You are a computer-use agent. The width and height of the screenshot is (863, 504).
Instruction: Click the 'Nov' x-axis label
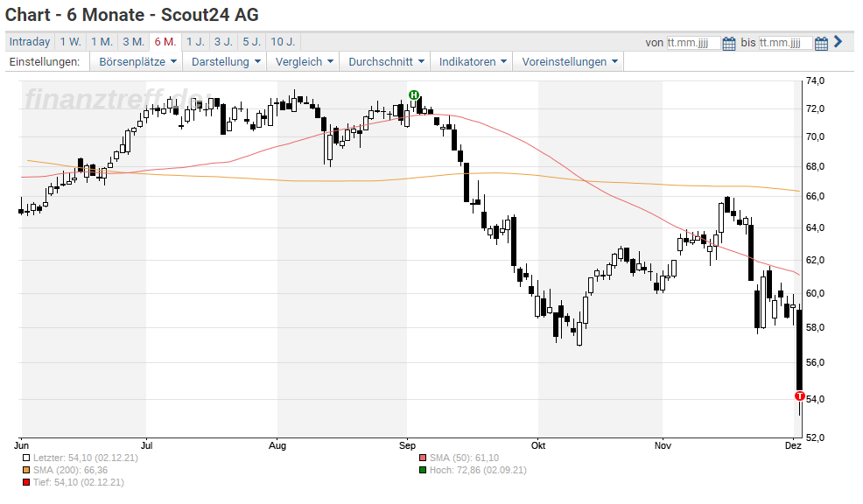663,445
